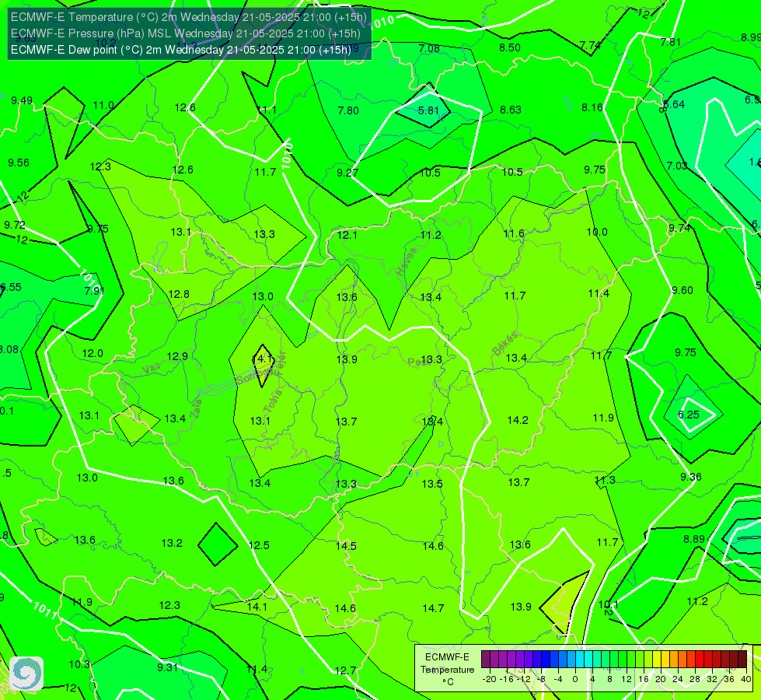Click the Vas county label
This screenshot has width=761, height=700.
click(x=152, y=369)
